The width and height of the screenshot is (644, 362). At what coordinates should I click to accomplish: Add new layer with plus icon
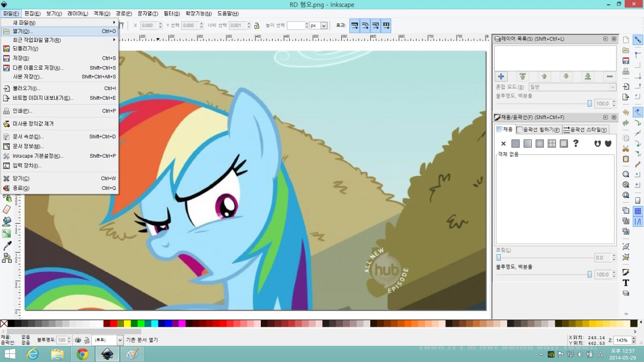click(x=501, y=76)
